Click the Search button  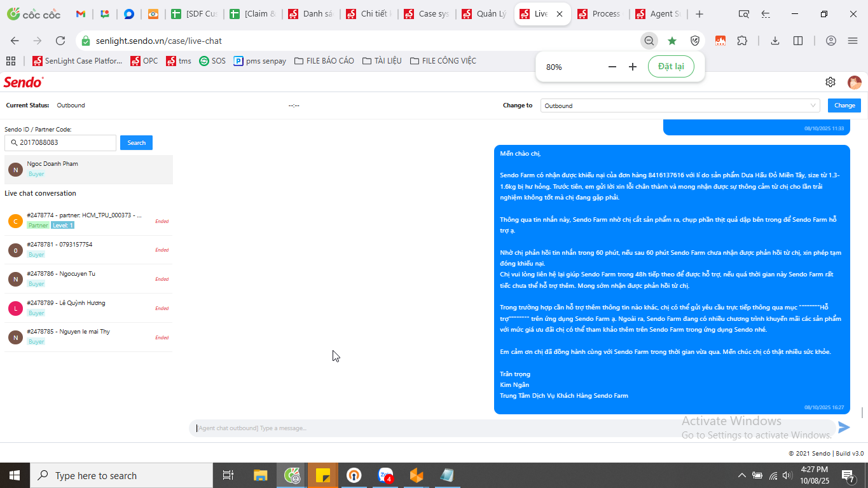[x=136, y=143]
